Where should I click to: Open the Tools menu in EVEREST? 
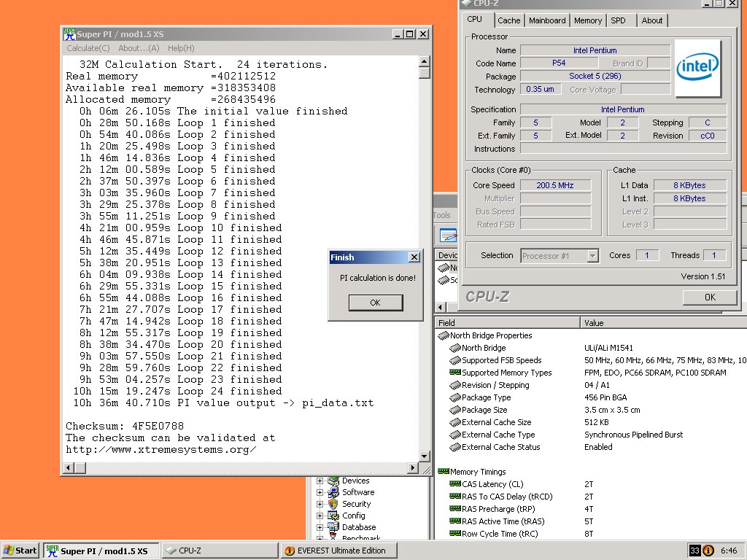(441, 215)
